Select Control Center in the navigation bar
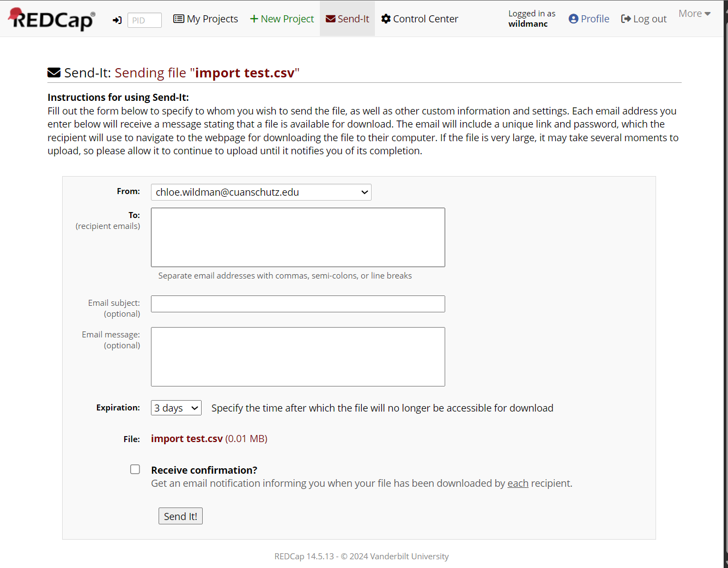728x568 pixels. tap(425, 19)
